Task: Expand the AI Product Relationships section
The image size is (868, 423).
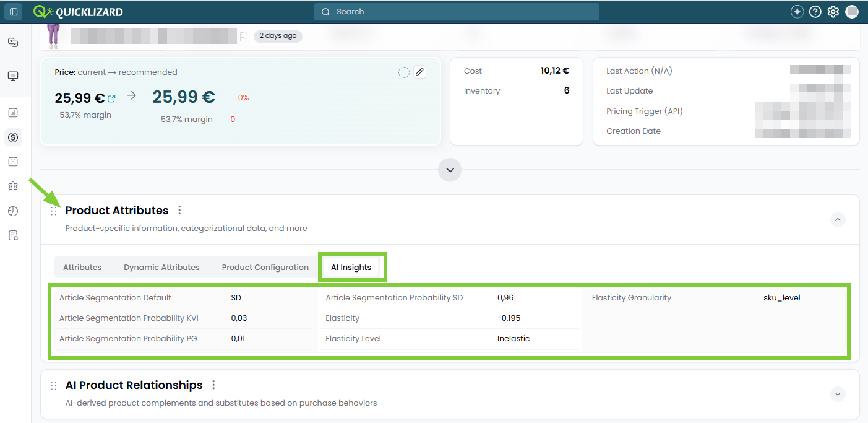Action: click(838, 394)
